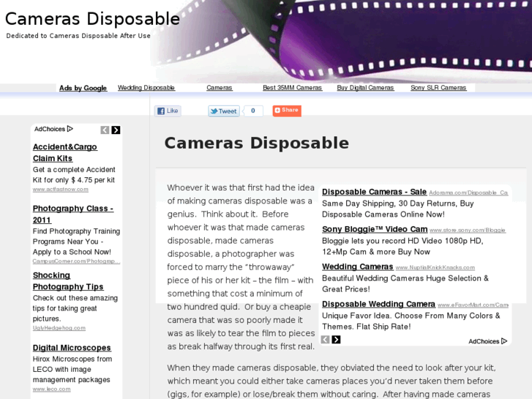Open Shocking Photography Tips ad
This screenshot has height=399, width=532.
pyautogui.click(x=68, y=281)
